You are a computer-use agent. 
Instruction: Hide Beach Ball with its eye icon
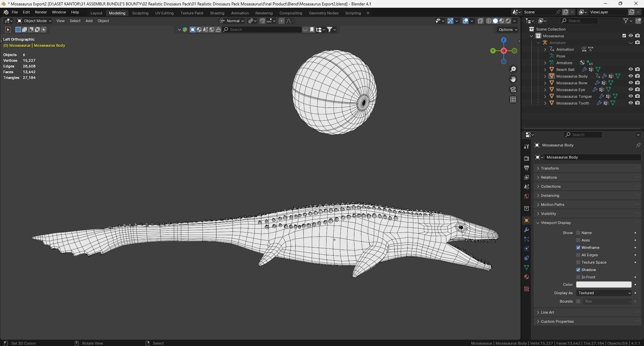click(631, 70)
